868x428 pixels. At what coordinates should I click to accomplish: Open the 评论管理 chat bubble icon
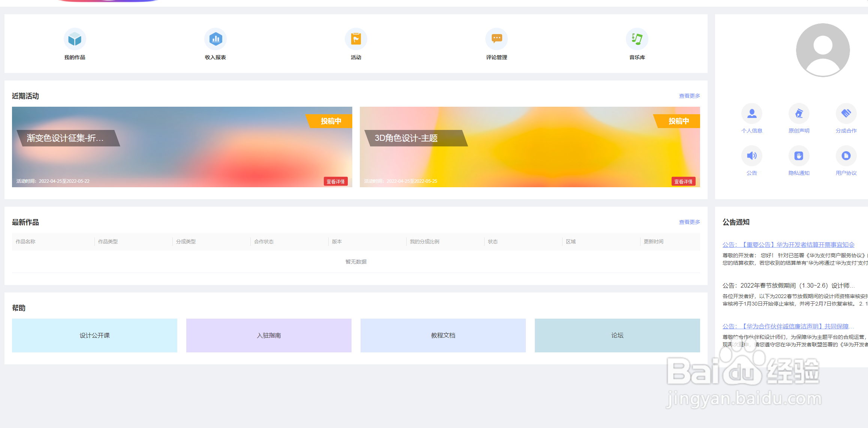point(497,39)
